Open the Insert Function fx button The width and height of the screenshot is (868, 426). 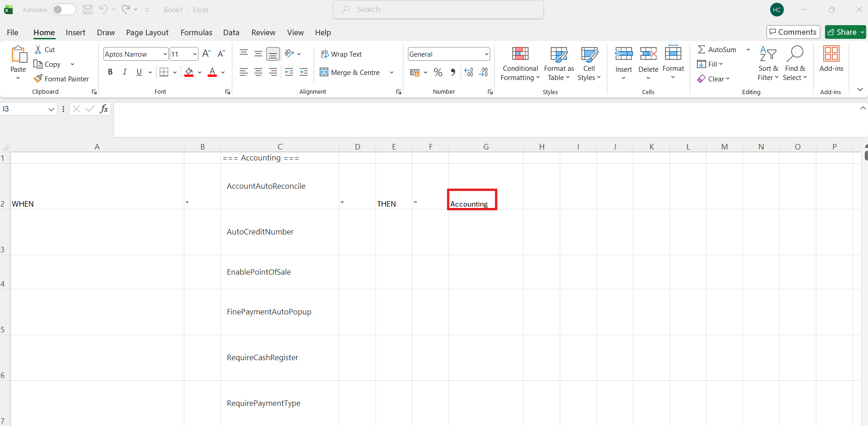pos(104,109)
